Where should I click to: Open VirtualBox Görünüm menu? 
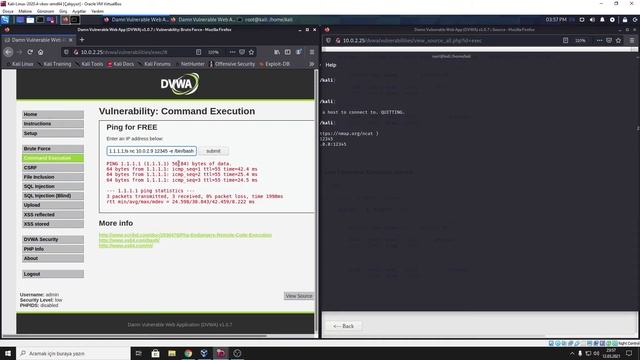click(x=45, y=11)
